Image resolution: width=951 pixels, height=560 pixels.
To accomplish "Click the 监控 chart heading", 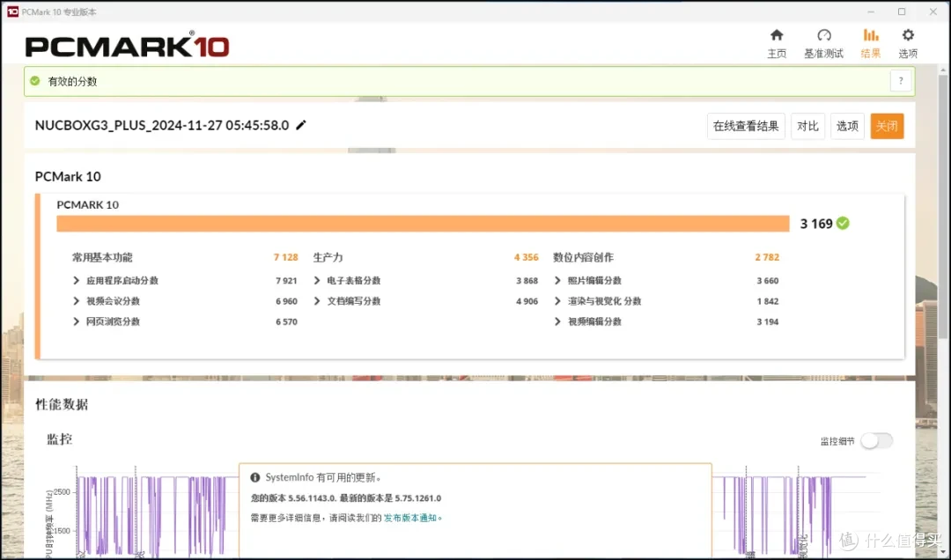I will tap(60, 439).
